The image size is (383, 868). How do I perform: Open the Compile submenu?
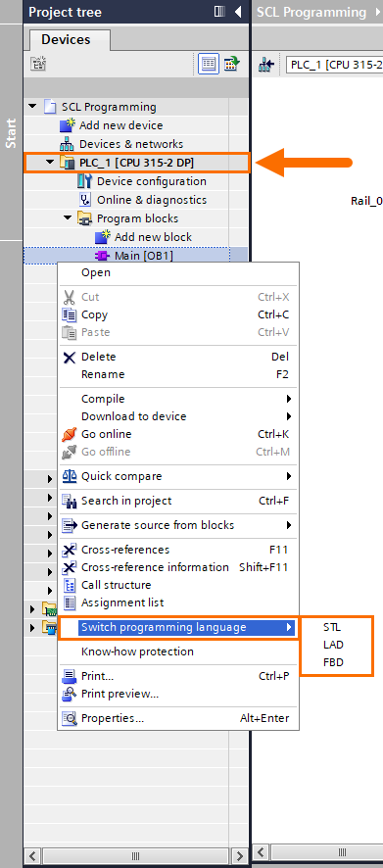point(178,399)
